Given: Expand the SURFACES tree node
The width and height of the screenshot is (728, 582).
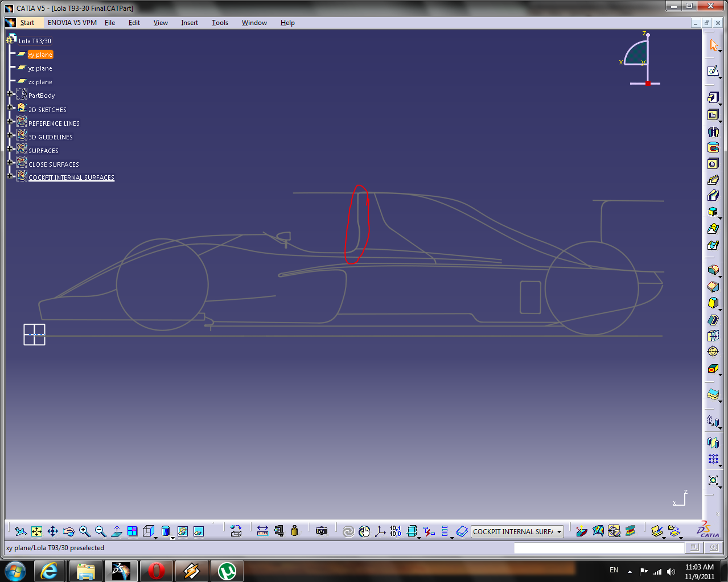Looking at the screenshot, I should click(x=10, y=148).
